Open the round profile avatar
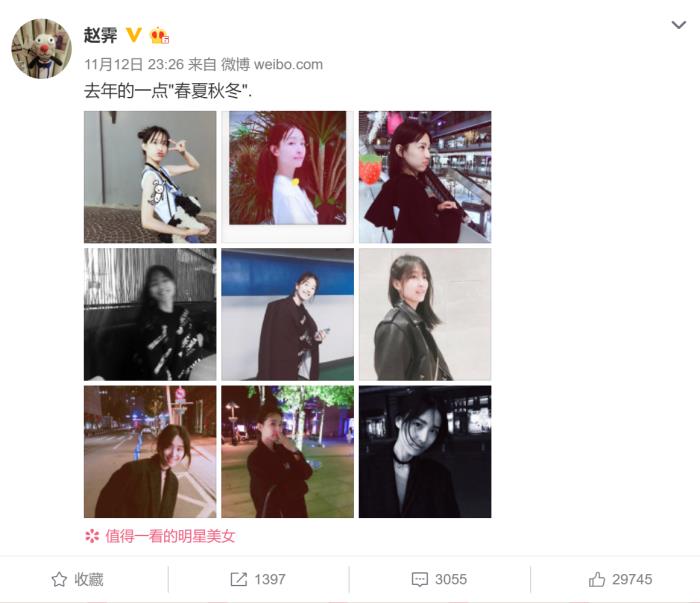The height and width of the screenshot is (603, 700). coord(41,49)
